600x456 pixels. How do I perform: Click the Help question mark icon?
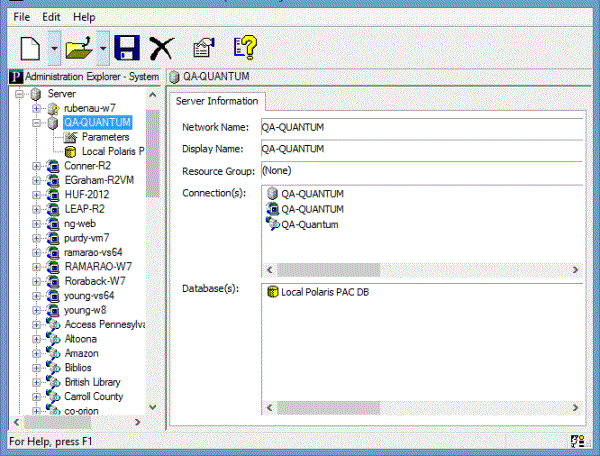pos(245,47)
